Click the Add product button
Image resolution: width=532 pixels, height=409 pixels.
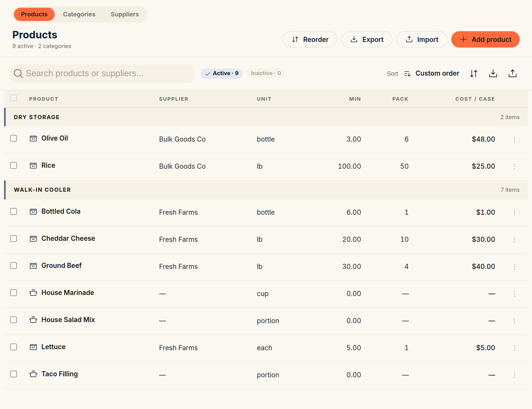[485, 39]
